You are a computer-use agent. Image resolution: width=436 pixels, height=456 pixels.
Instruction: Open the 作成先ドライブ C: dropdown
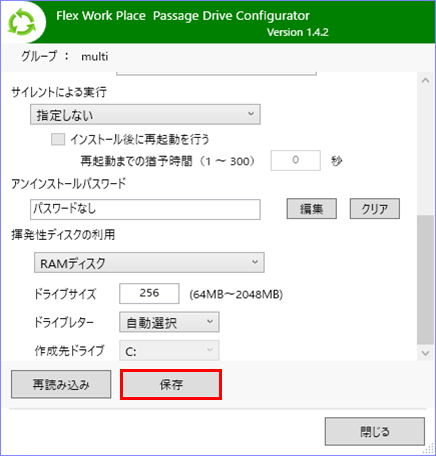[169, 350]
